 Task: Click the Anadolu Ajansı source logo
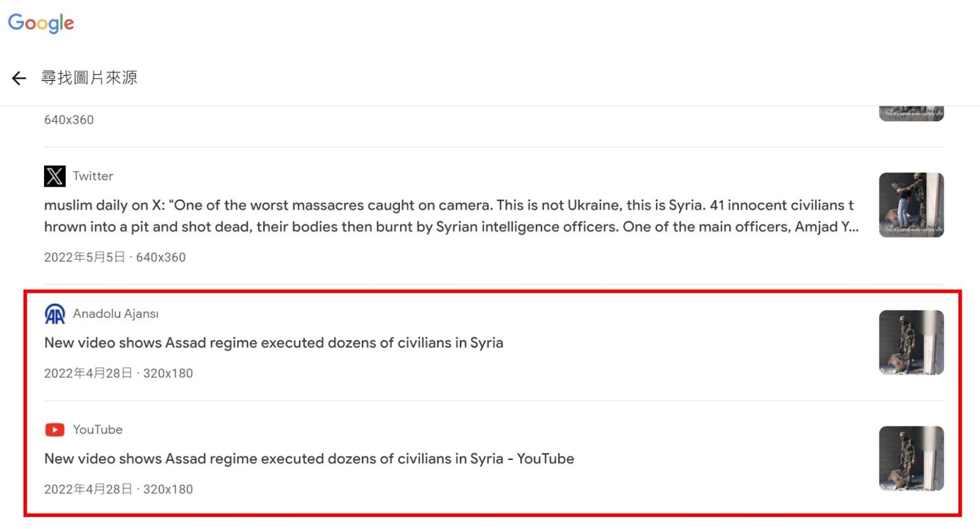pos(55,314)
